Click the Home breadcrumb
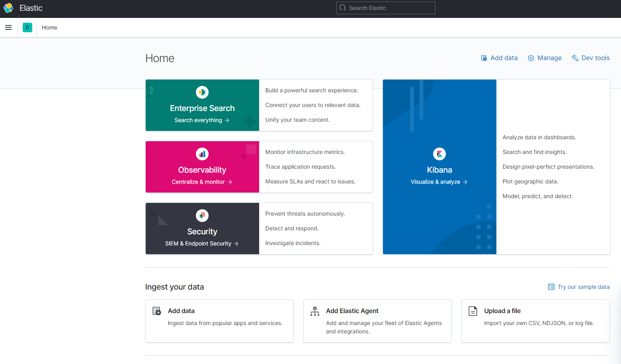Screen dimensions: 621x364 click(x=49, y=27)
